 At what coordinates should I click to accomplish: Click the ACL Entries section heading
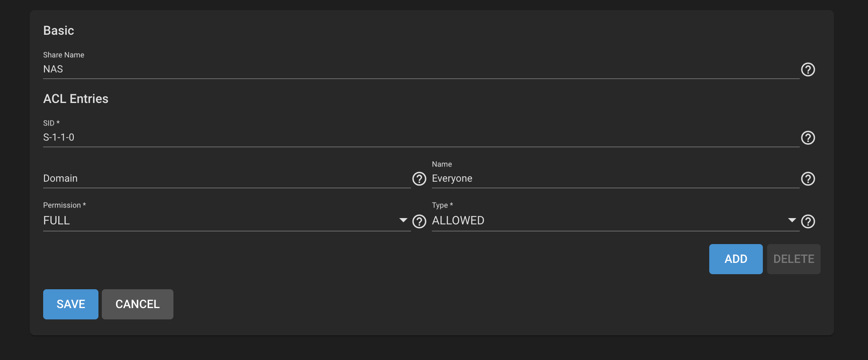click(76, 99)
